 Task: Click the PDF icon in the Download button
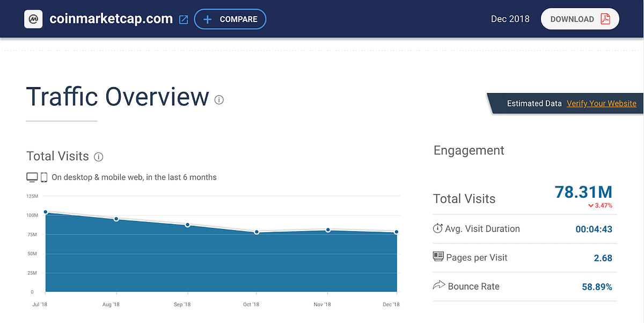(606, 18)
